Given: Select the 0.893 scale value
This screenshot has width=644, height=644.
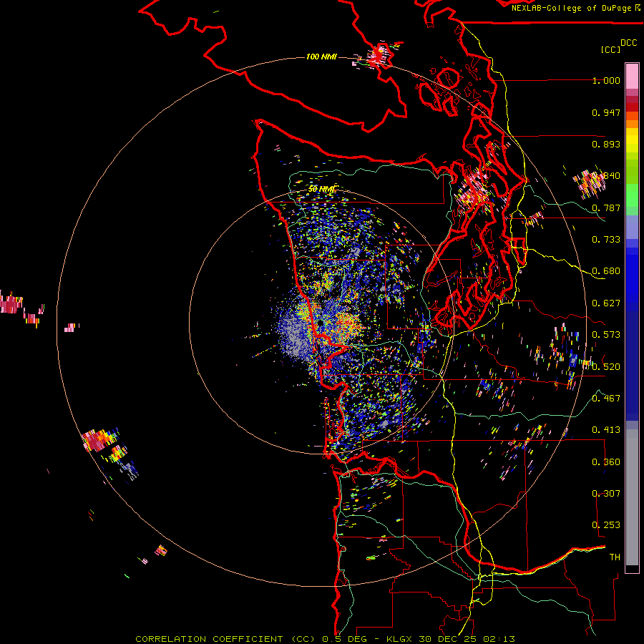Looking at the screenshot, I should click(x=606, y=144).
